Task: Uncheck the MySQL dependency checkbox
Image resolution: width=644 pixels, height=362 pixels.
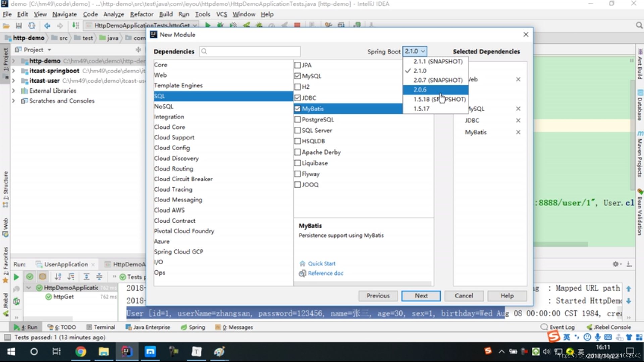Action: [297, 76]
